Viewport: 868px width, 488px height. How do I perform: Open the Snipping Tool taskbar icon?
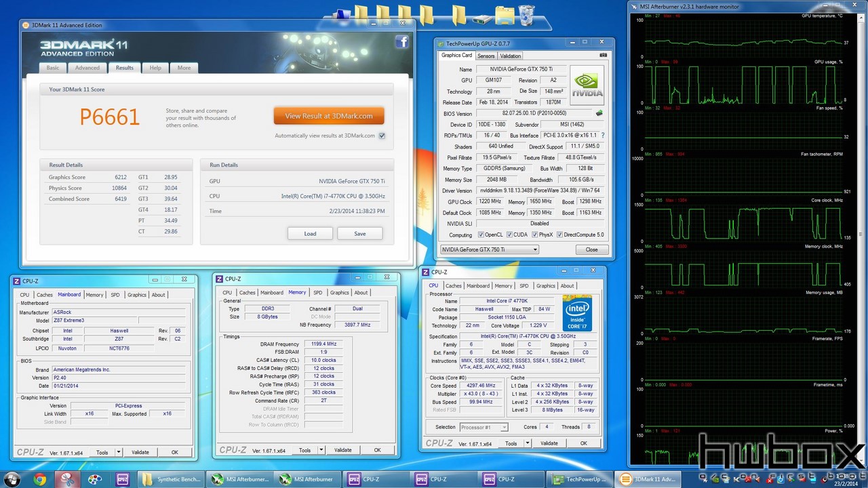pos(67,480)
